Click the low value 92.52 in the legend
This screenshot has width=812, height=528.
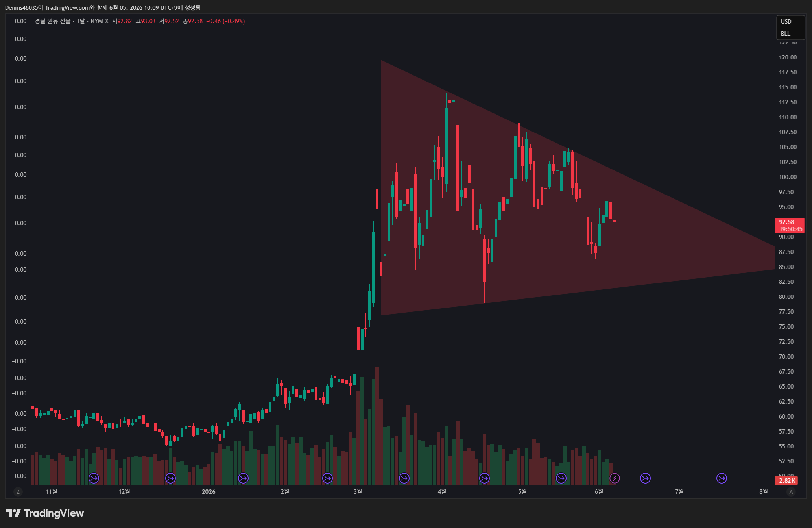[x=172, y=21]
